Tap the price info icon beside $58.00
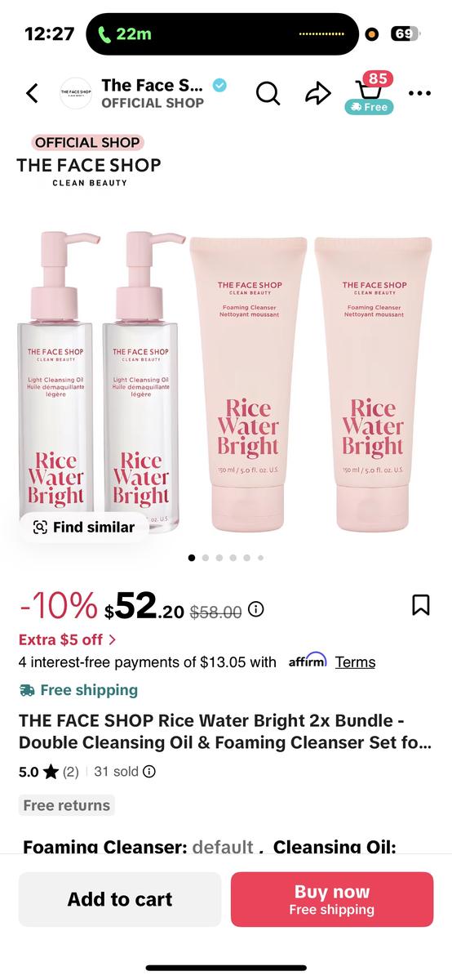This screenshot has height=980, width=452. (256, 609)
